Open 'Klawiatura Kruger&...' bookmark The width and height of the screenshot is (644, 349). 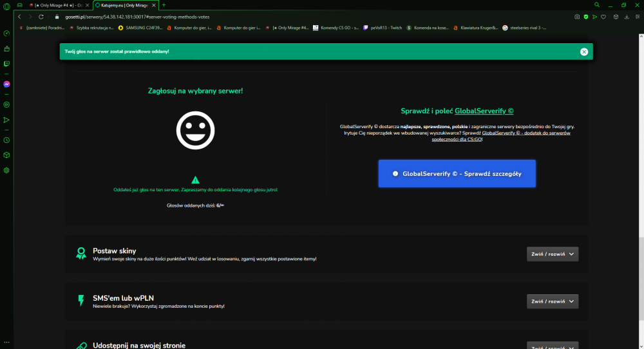477,28
